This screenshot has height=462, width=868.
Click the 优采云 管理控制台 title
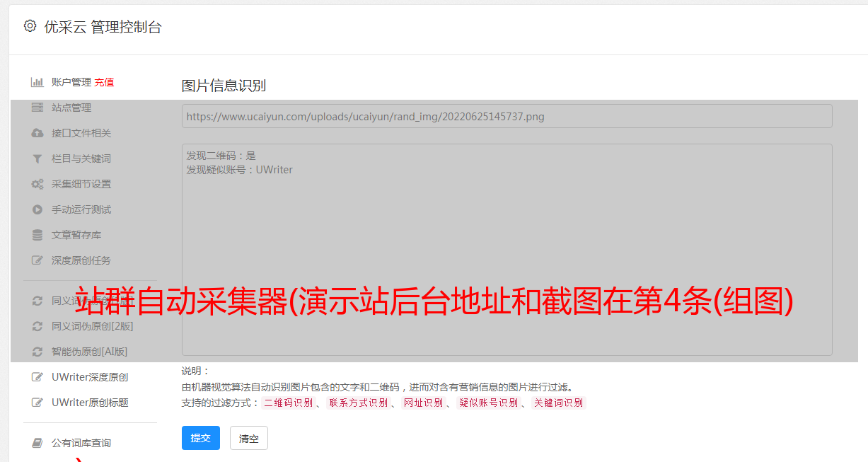point(103,27)
